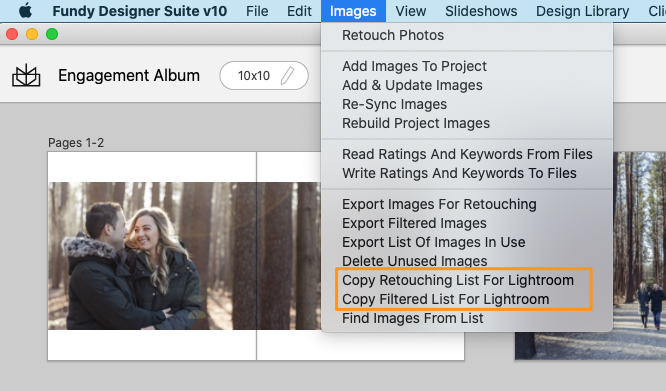Open the Fundy Designer Suite v10 menu
666x391 pixels.
(x=140, y=11)
